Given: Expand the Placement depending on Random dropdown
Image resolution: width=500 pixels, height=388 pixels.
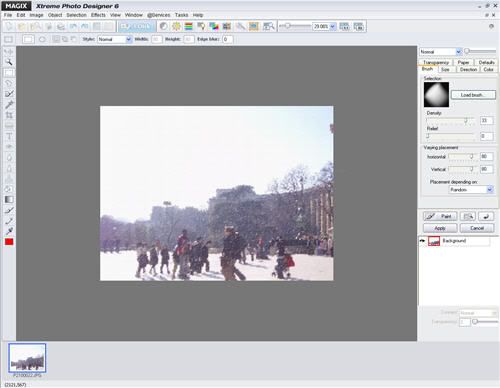Looking at the screenshot, I should 471,190.
